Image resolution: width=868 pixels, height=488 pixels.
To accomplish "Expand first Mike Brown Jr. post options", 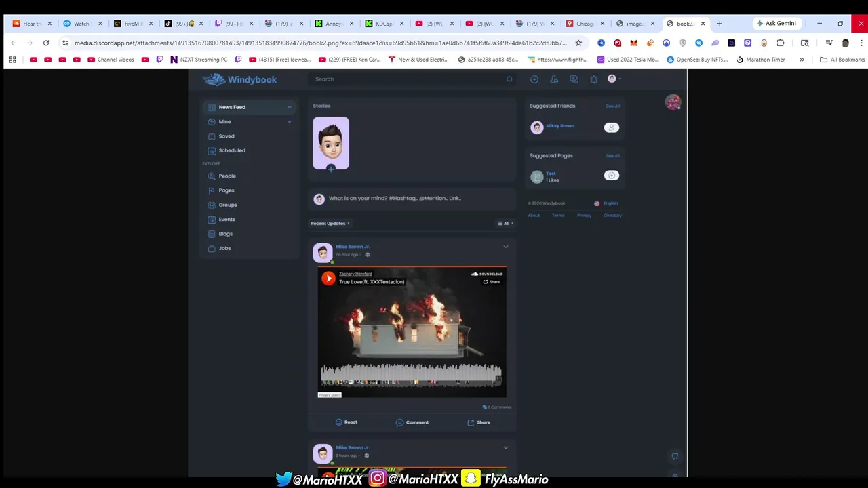I will [x=505, y=247].
